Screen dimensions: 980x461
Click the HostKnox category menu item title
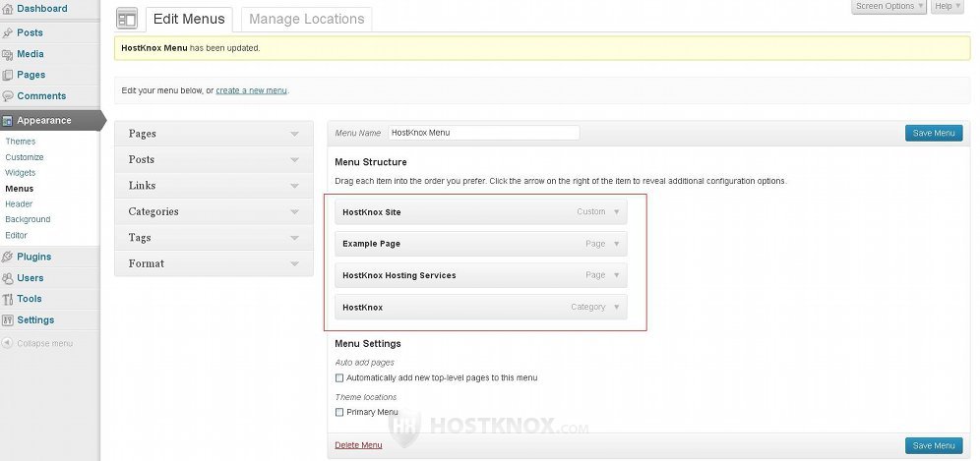click(362, 308)
